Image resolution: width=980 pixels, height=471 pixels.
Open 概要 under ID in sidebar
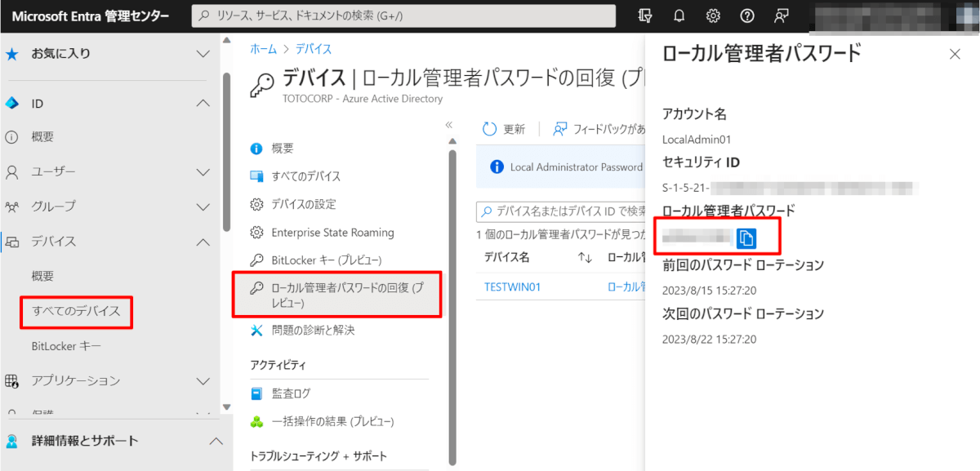42,137
